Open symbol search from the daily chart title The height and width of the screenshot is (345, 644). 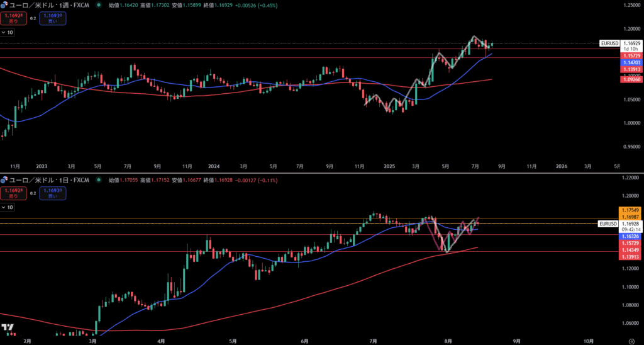49,180
